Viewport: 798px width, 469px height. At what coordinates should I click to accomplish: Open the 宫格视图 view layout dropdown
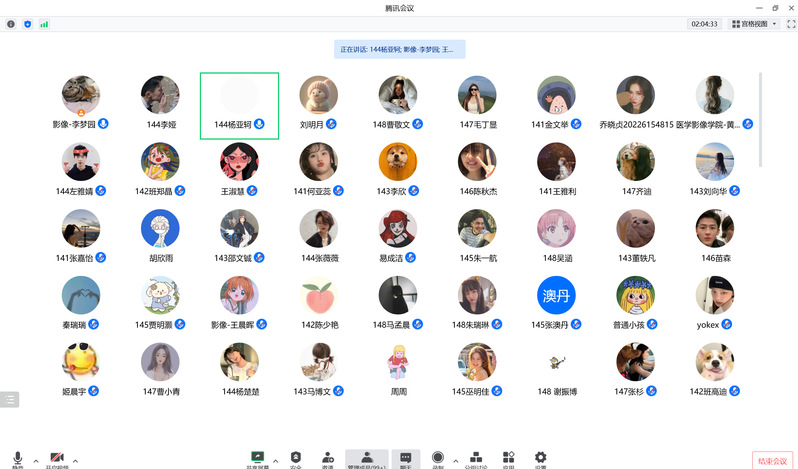pyautogui.click(x=754, y=23)
